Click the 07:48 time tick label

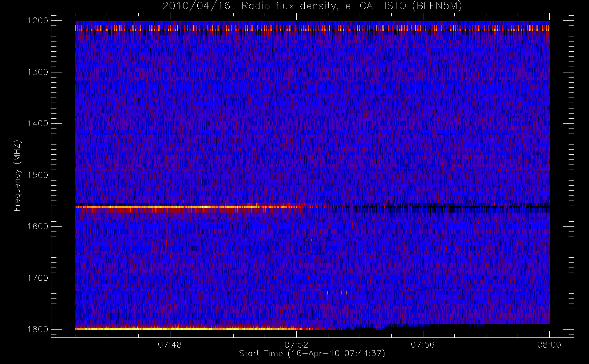170,345
